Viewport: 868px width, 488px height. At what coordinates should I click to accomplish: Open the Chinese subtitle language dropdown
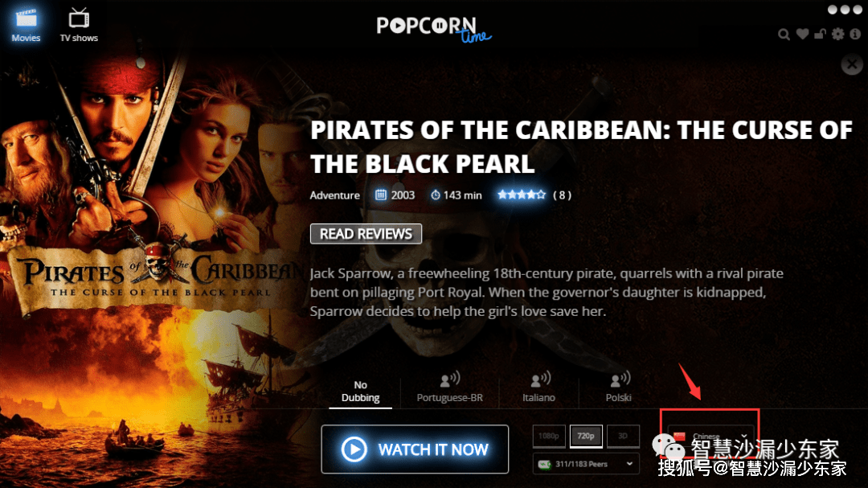pos(710,436)
